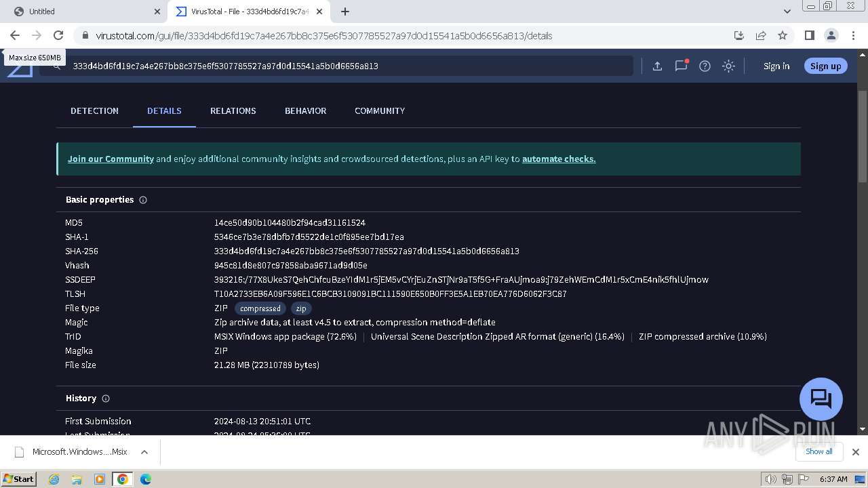
Task: Open the BEHAVIOR tab
Action: coord(305,110)
